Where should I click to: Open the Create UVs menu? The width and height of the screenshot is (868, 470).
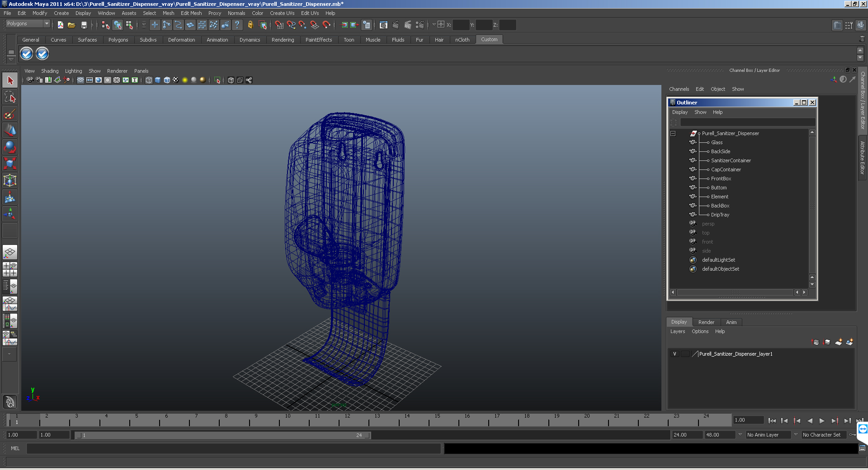282,13
